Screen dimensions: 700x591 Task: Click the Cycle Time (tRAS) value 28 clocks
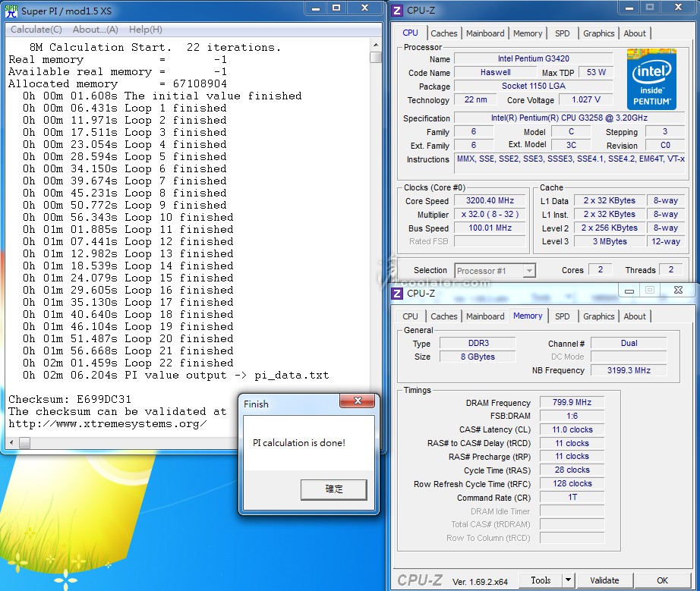click(572, 470)
